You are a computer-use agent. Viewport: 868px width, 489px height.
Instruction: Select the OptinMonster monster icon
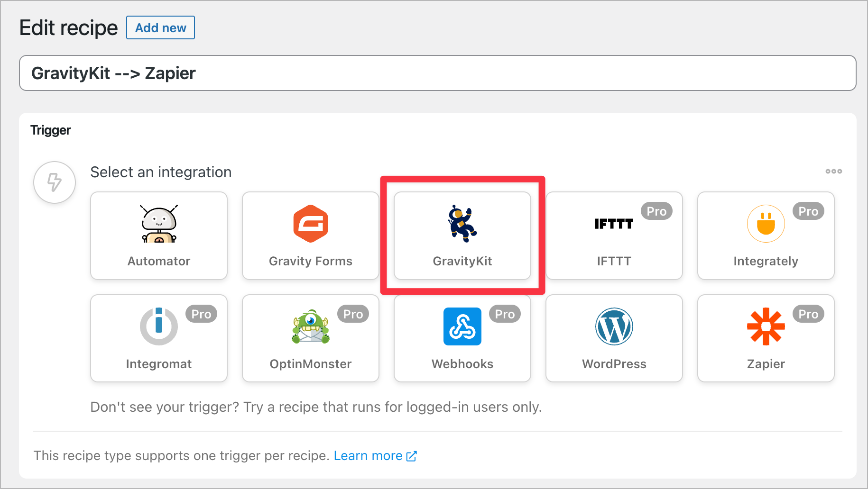[310, 326]
